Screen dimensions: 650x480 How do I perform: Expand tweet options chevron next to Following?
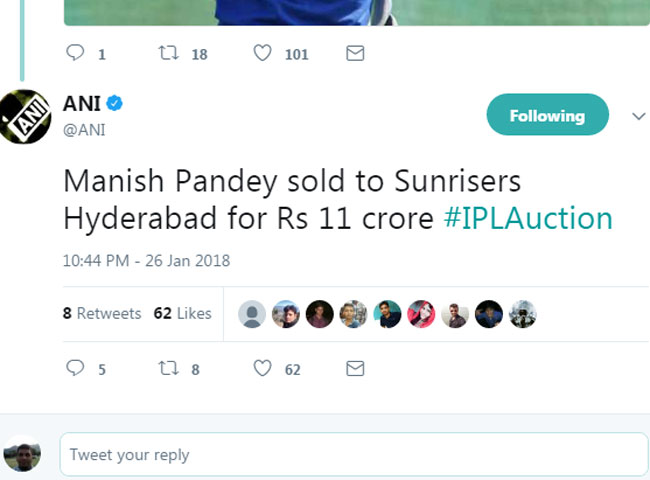pos(639,116)
